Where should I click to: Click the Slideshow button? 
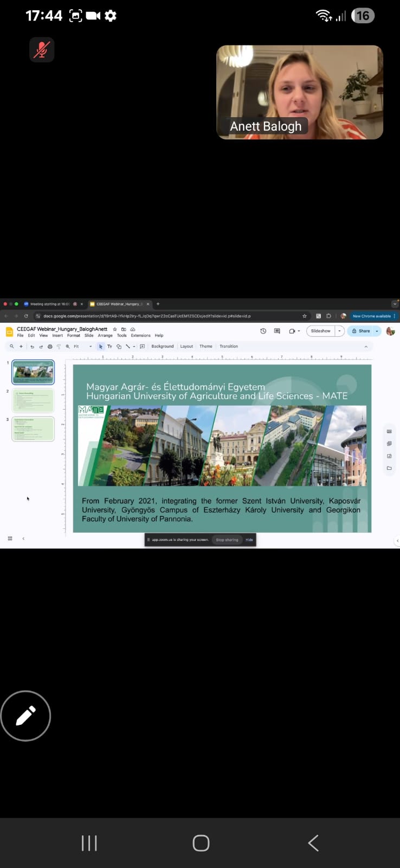tap(320, 331)
